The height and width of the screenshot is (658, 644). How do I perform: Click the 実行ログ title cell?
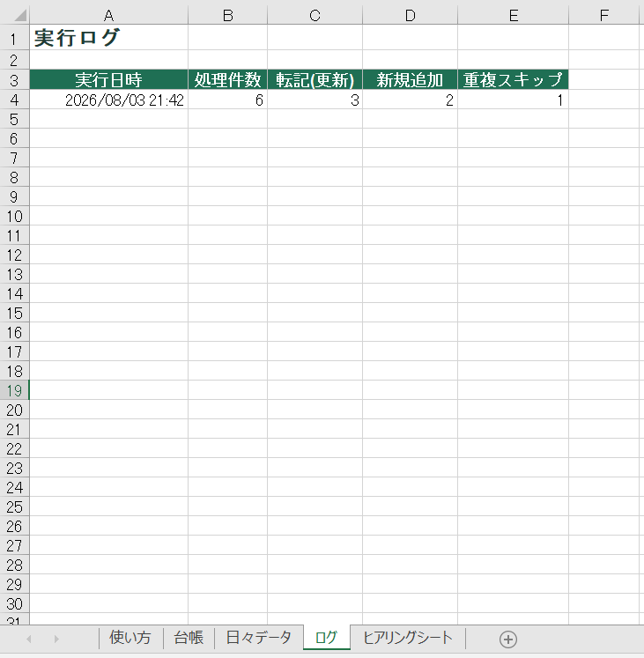coord(108,38)
